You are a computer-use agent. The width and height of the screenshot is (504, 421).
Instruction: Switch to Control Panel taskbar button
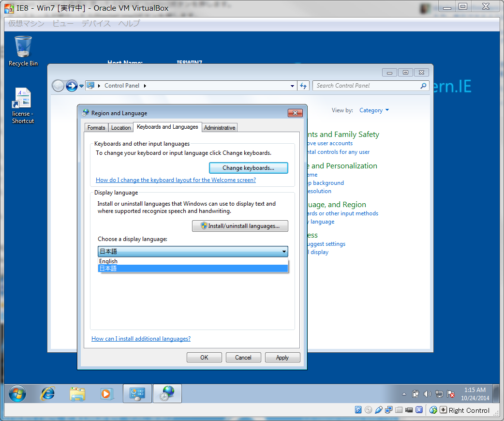click(x=137, y=393)
